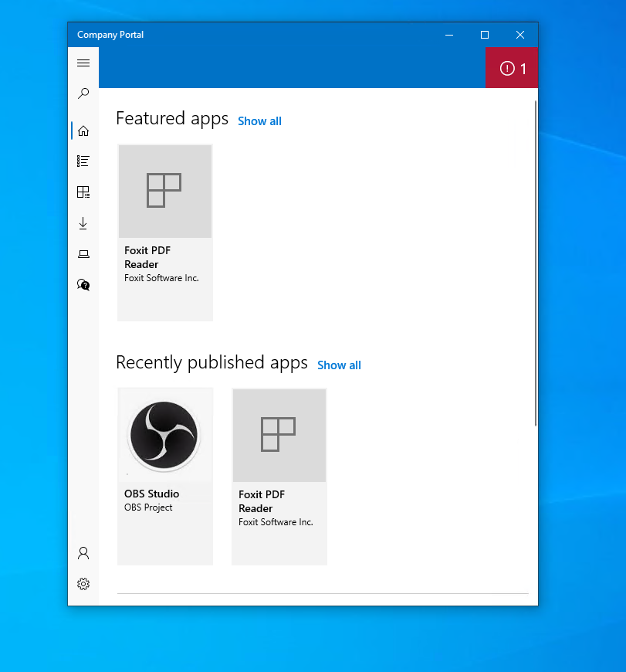Open the account profile icon
This screenshot has width=626, height=672.
pyautogui.click(x=83, y=553)
